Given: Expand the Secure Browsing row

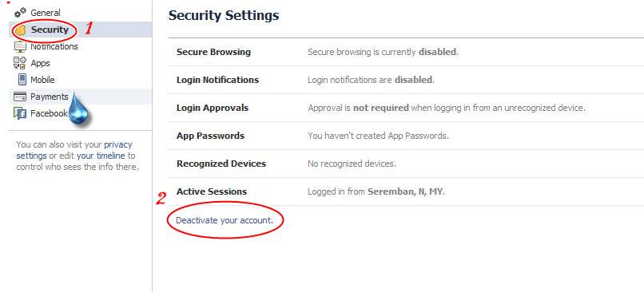Looking at the screenshot, I should point(406,52).
